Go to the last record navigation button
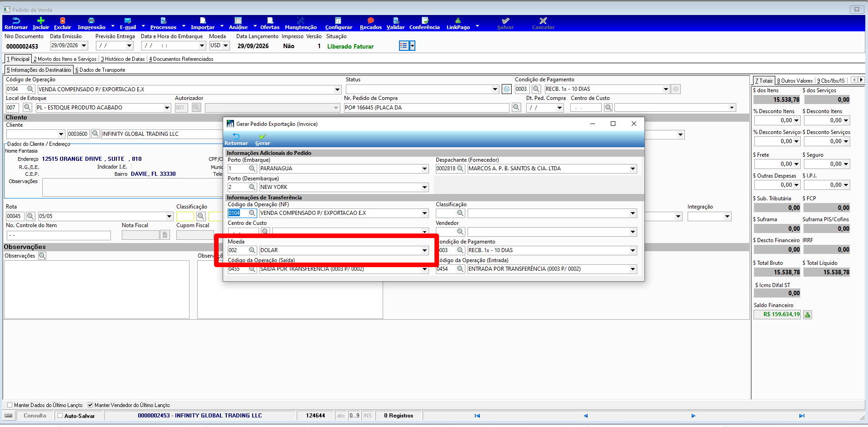868x427 pixels. [802, 416]
